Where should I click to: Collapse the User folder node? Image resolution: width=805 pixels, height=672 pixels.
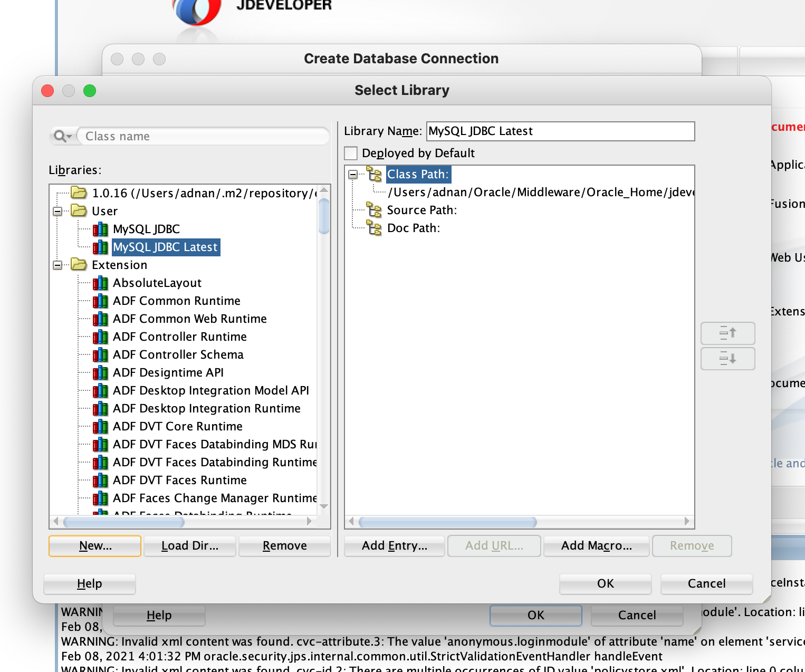click(57, 212)
